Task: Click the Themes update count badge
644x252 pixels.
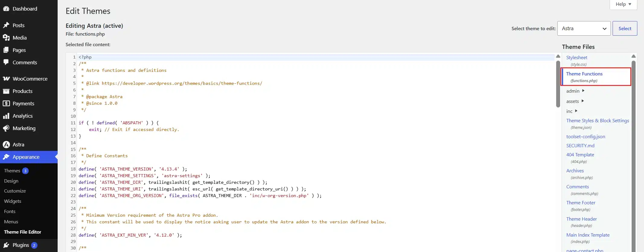Action: (25, 171)
